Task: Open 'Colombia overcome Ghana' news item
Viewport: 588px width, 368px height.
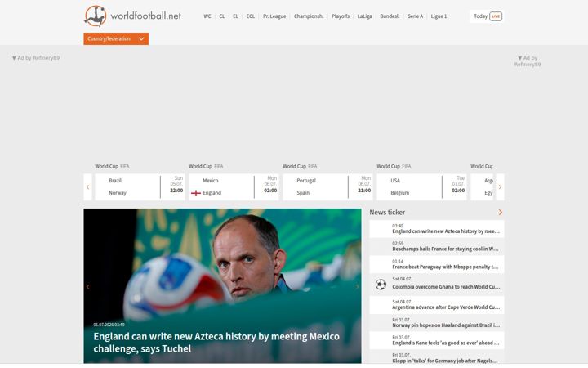Action: pyautogui.click(x=437, y=285)
